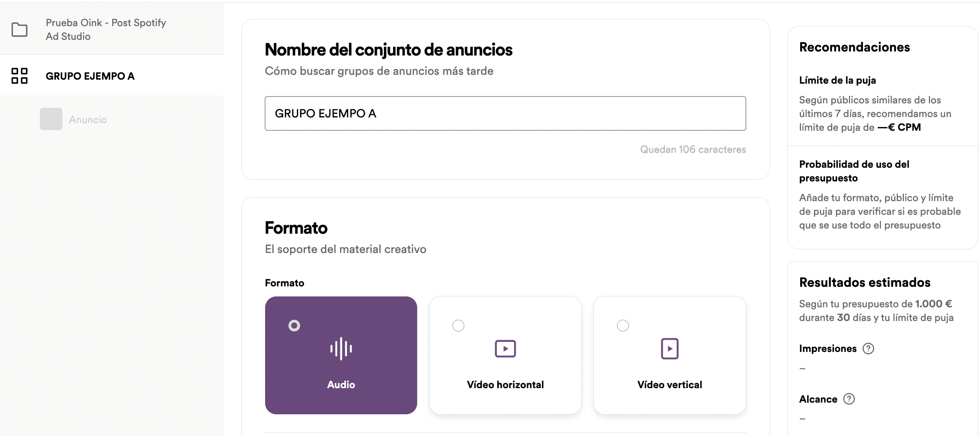
Task: Open the Alcance help icon
Action: pos(850,399)
